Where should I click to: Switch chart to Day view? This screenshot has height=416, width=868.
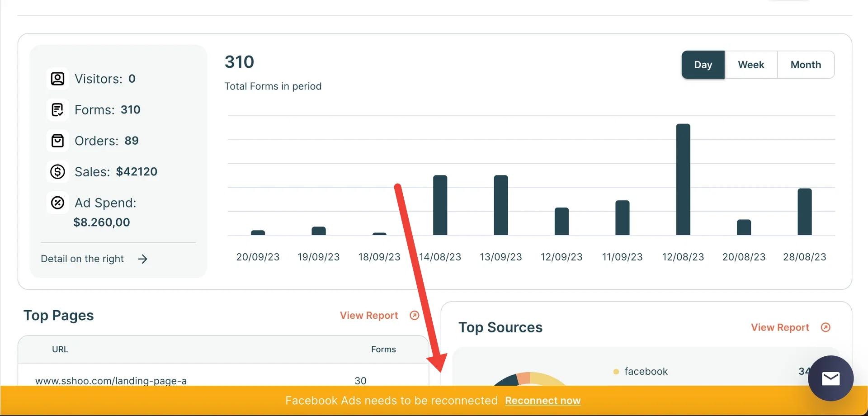tap(703, 65)
